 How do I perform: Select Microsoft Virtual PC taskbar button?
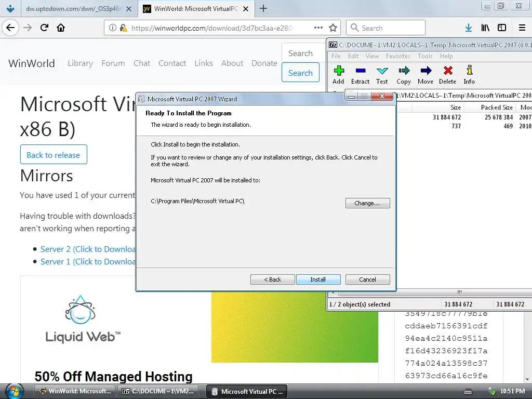[247, 392]
